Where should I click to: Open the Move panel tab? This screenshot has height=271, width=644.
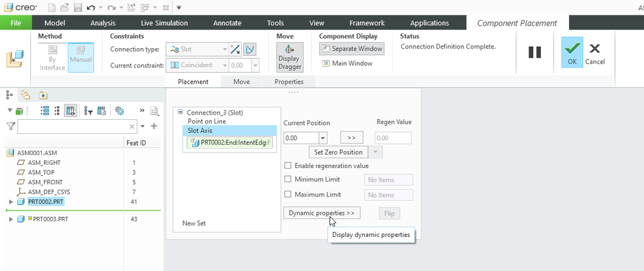[242, 82]
